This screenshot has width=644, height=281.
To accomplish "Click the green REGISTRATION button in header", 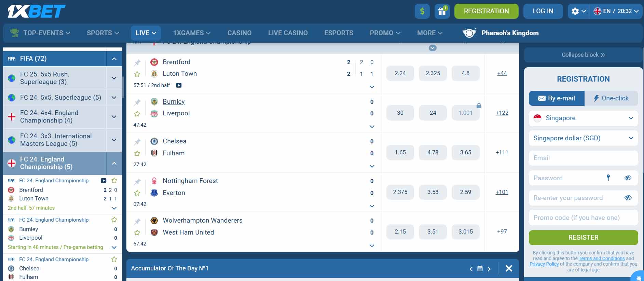I will tap(486, 11).
